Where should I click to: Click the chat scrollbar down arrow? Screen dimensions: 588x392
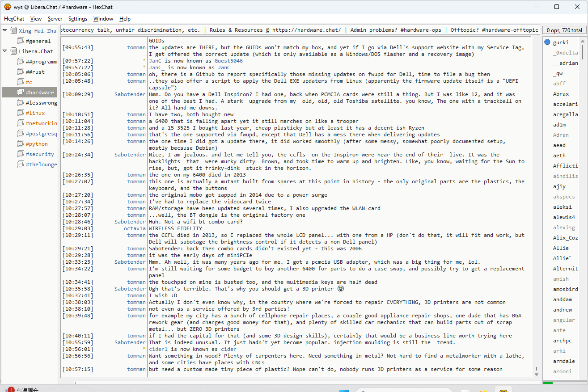(537, 374)
